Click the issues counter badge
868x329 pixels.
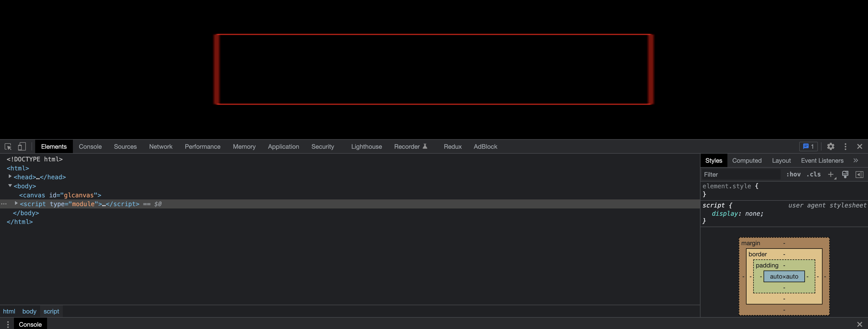point(808,147)
